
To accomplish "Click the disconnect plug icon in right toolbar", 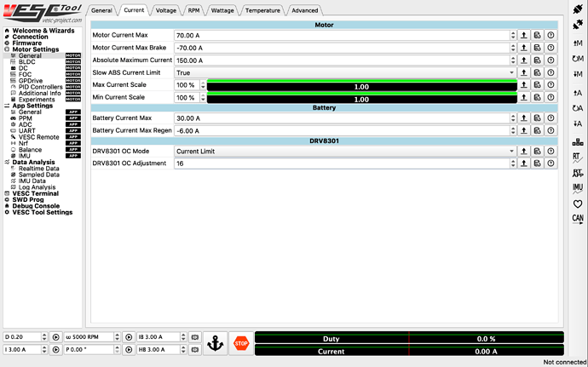I will [578, 25].
